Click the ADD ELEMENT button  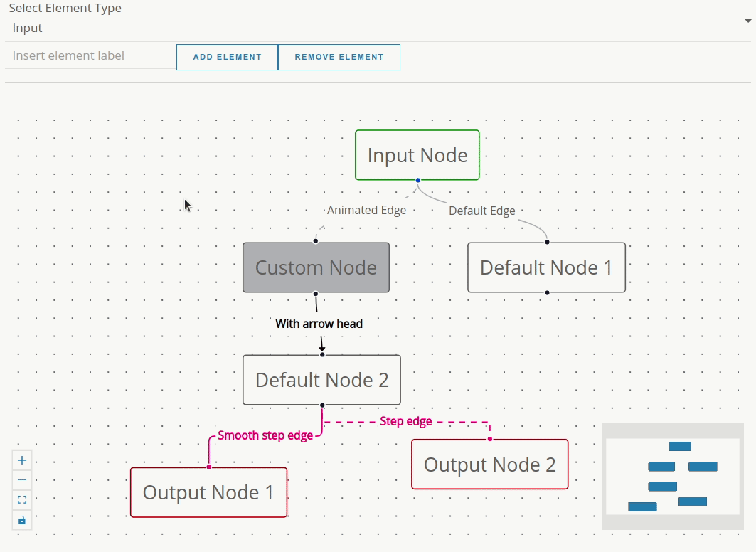[227, 57]
